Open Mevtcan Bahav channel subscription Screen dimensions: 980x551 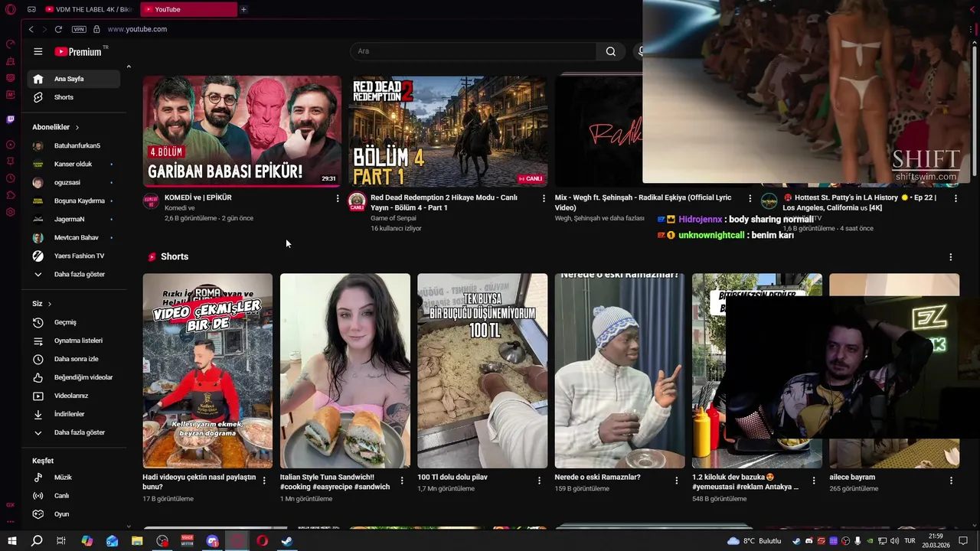point(73,237)
